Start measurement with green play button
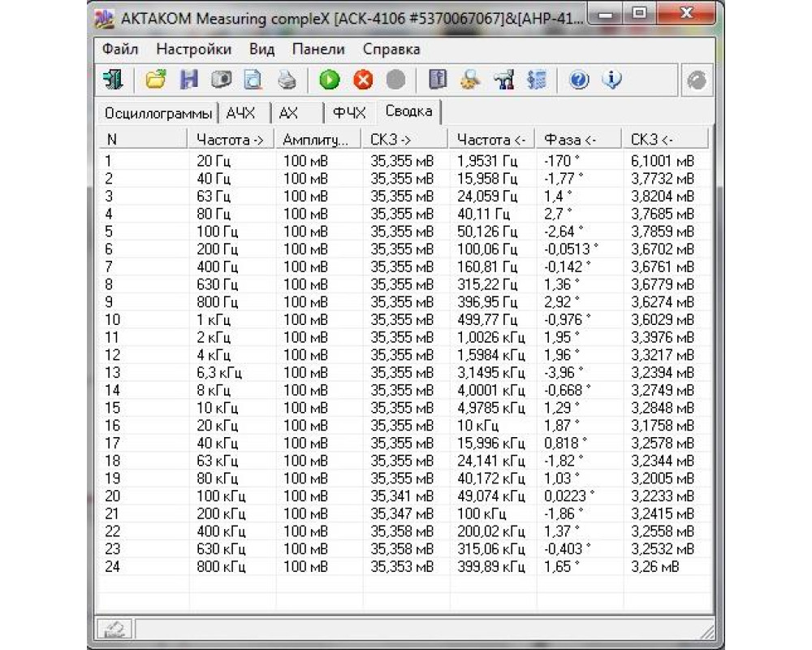 coord(329,80)
